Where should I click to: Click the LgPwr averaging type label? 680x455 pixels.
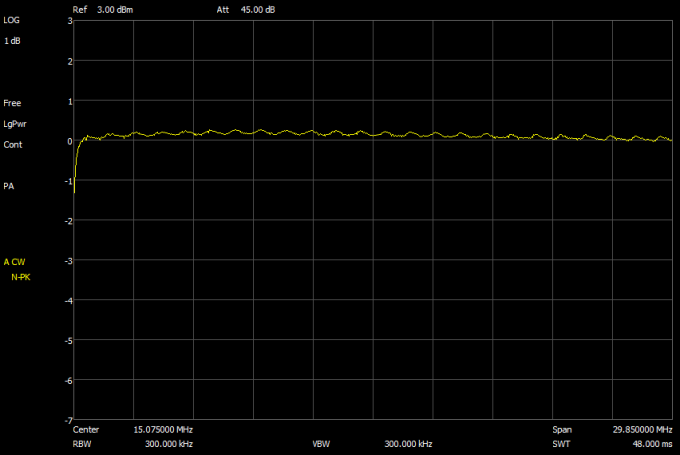pos(15,124)
